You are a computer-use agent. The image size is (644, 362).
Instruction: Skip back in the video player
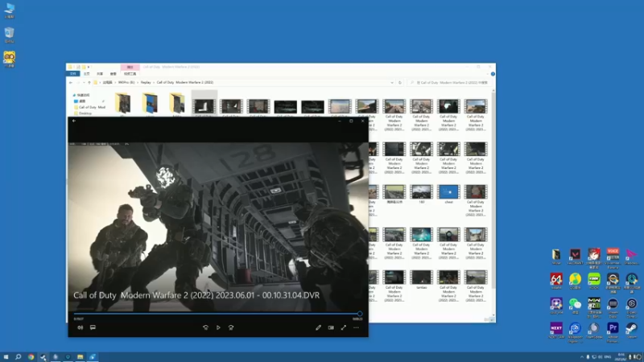click(205, 327)
